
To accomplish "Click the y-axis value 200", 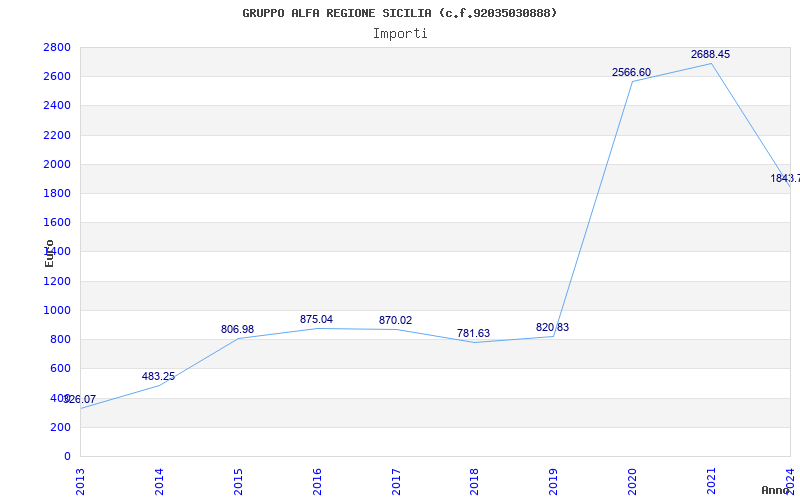I will click(60, 427).
